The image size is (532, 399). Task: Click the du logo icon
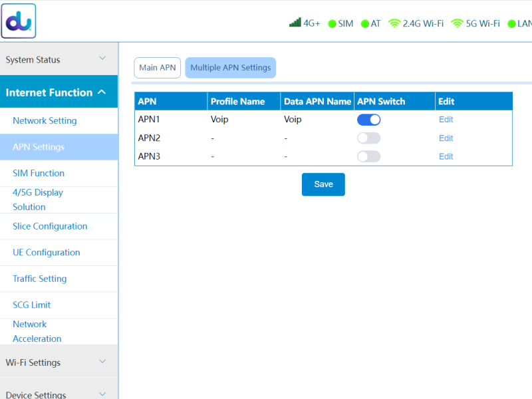click(19, 21)
